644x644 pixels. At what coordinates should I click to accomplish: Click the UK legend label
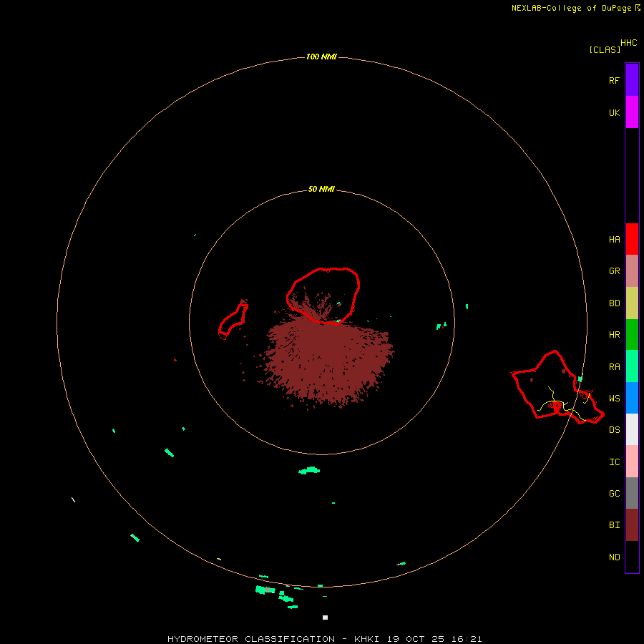coord(614,112)
